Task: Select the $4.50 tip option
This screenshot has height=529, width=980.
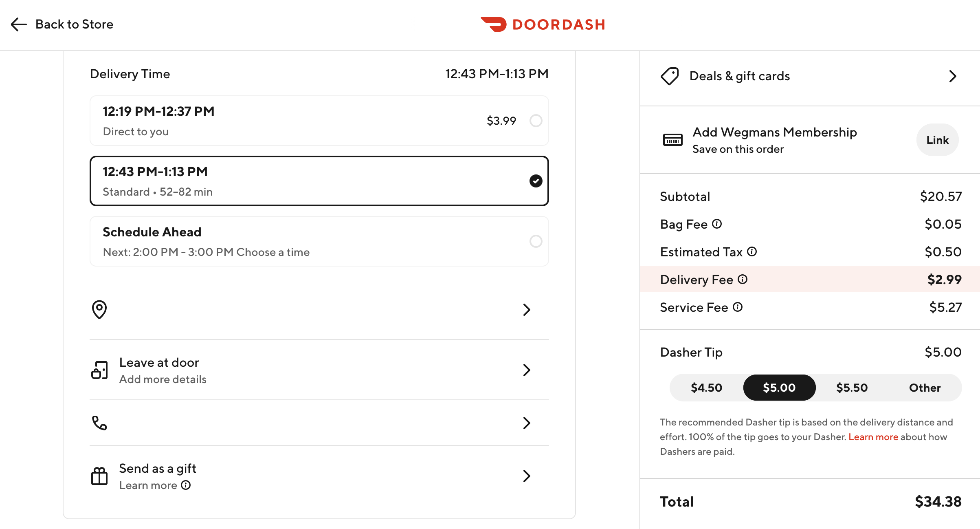Action: pyautogui.click(x=706, y=388)
